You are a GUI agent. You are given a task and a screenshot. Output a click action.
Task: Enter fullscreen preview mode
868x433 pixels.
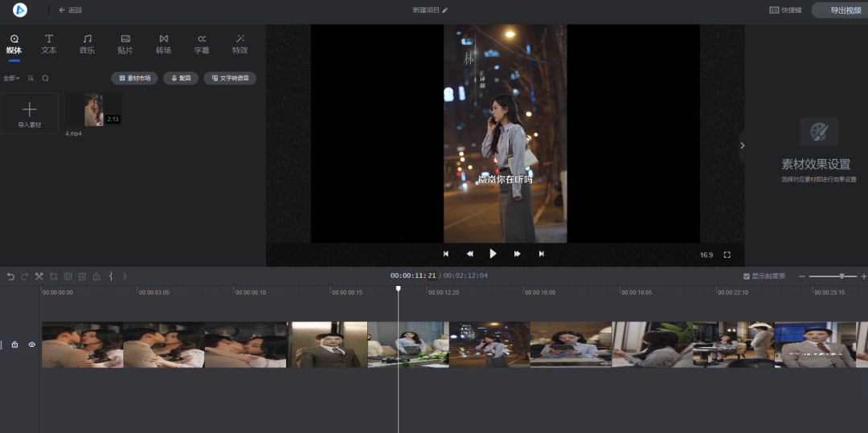(x=727, y=255)
